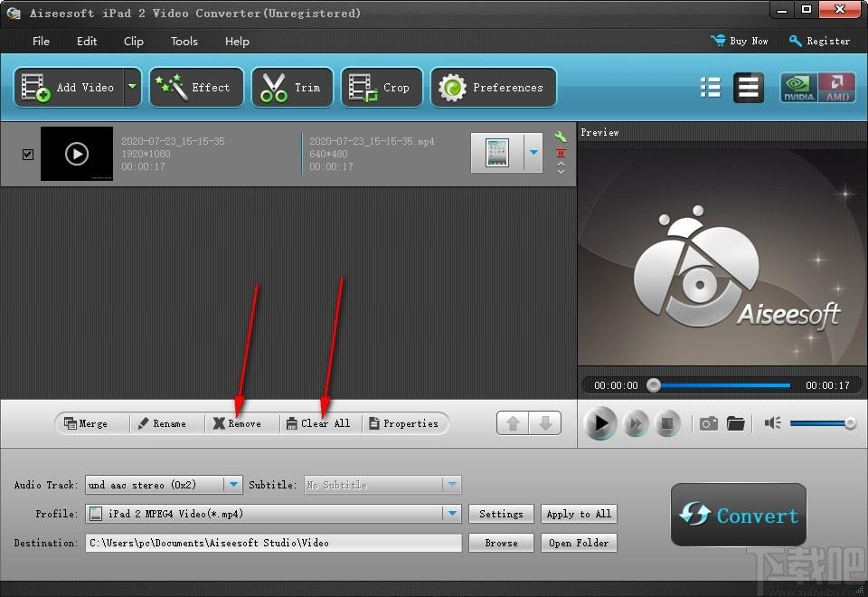This screenshot has height=597, width=868.
Task: Open the Tools menu
Action: click(x=184, y=41)
